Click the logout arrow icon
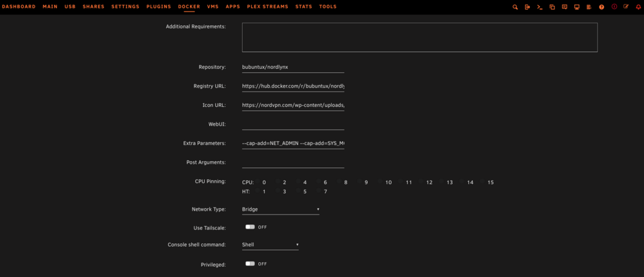Screen dimensions: 644x277 (527, 7)
